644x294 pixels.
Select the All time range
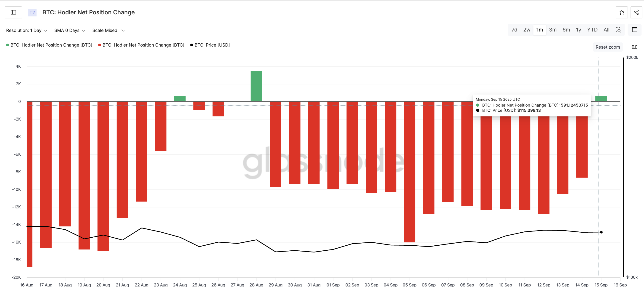(x=606, y=30)
